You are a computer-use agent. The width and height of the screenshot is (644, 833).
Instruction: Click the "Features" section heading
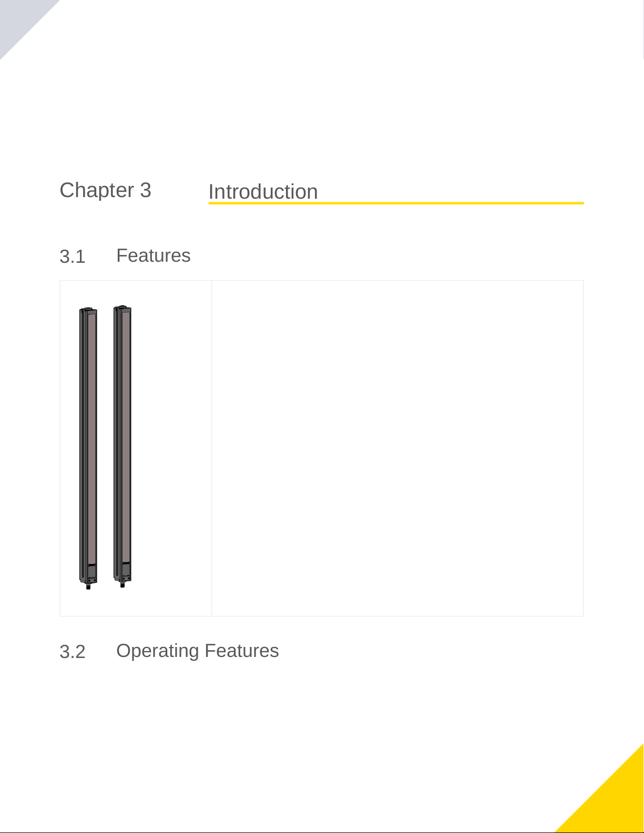154,255
